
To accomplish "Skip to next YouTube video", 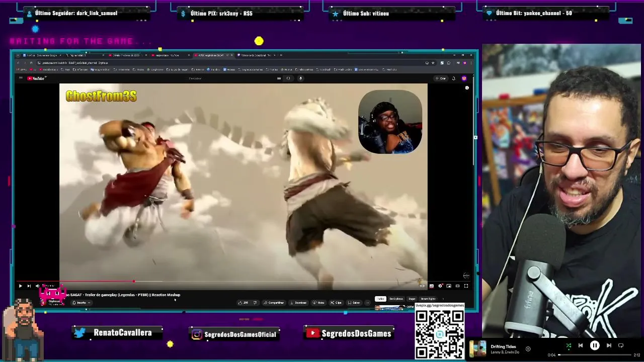I will click(x=29, y=286).
